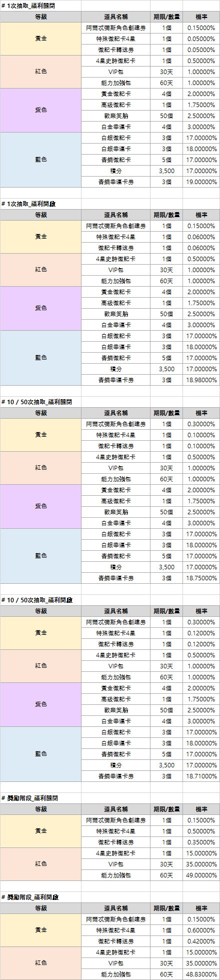
Task: Click the 18.98000% probability cell
Action: click(x=201, y=380)
